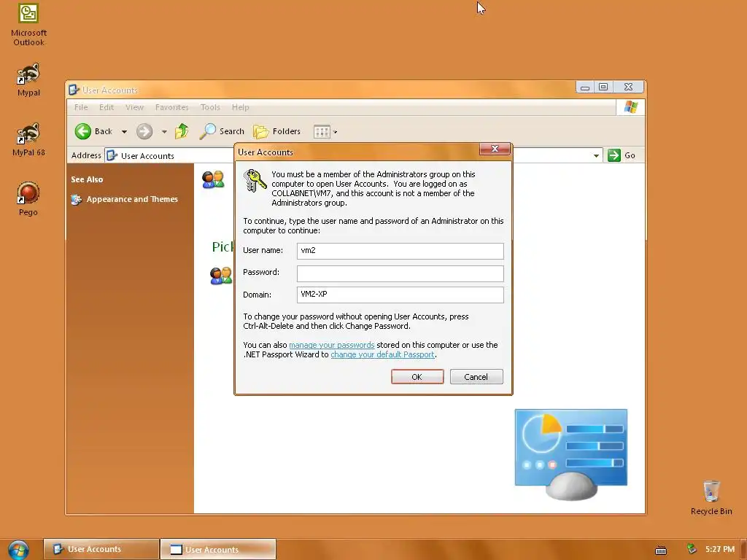Expand the Forward history dropdown arrow
The image size is (747, 560).
pos(164,132)
